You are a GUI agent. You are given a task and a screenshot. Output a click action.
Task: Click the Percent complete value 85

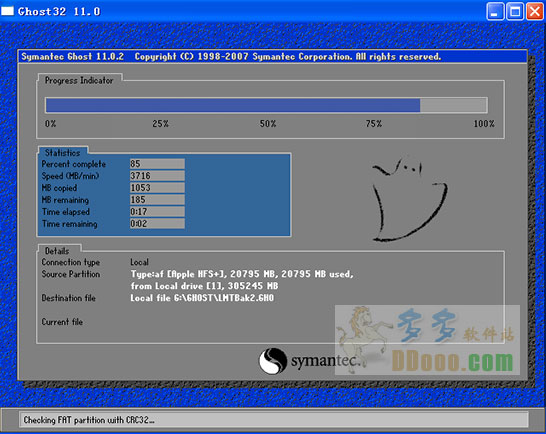(x=157, y=164)
